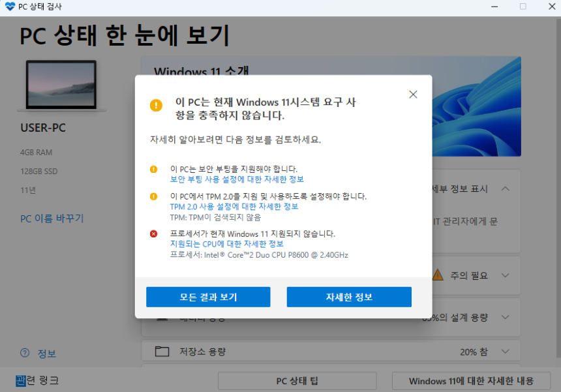Screen dimensions: 561x392
Task: Minimize the PC 상태 검사 window
Action: click(494, 7)
